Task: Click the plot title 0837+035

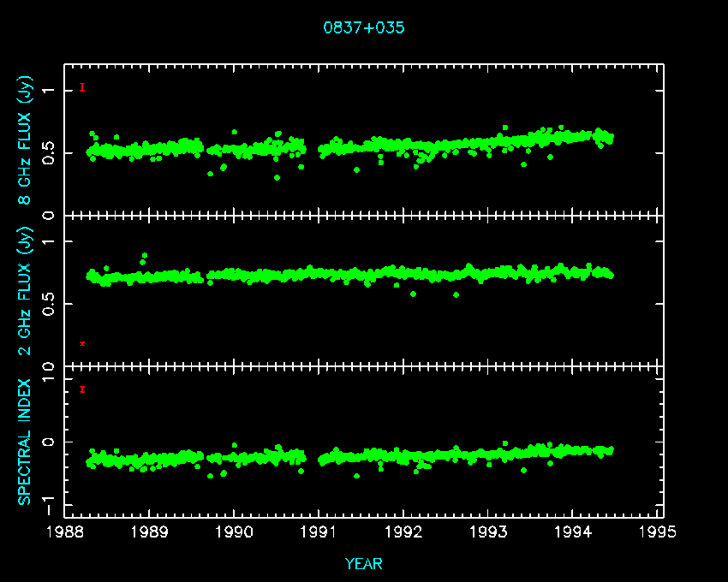Action: tap(363, 27)
